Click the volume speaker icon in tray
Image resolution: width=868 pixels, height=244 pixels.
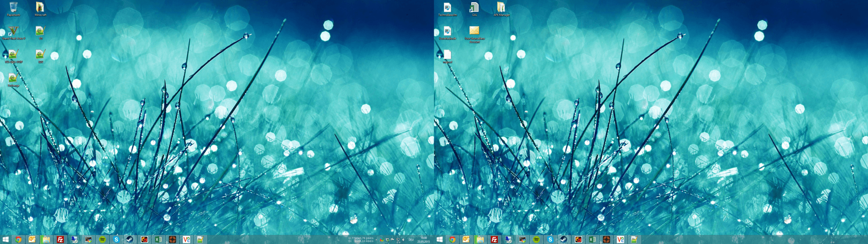click(403, 239)
